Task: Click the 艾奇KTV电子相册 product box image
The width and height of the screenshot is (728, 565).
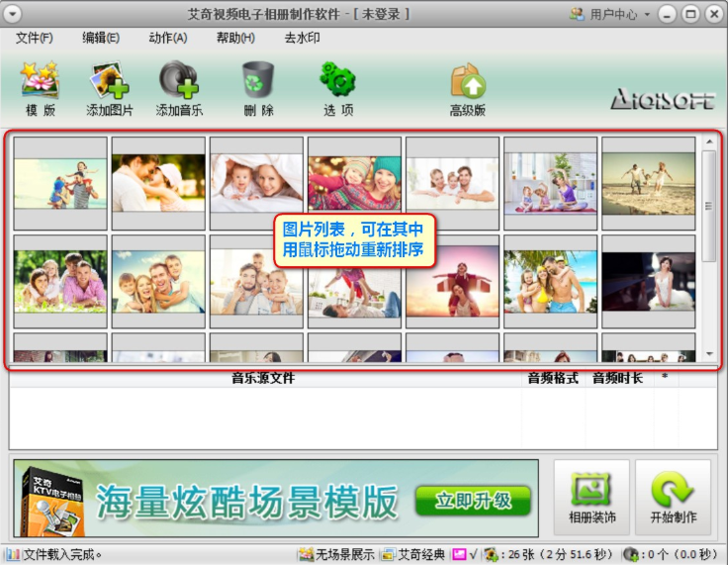Action: pyautogui.click(x=52, y=503)
